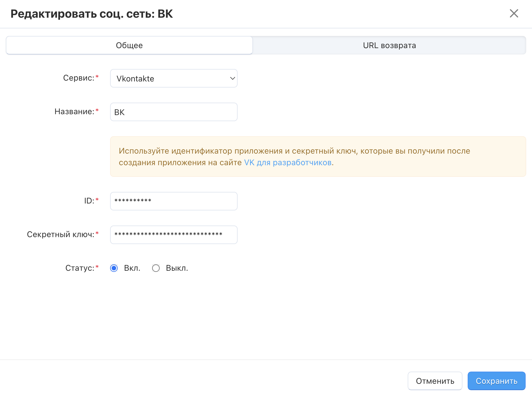Click the chevron arrow in Сервис select
Viewport: 532px width, 400px height.
click(x=232, y=79)
